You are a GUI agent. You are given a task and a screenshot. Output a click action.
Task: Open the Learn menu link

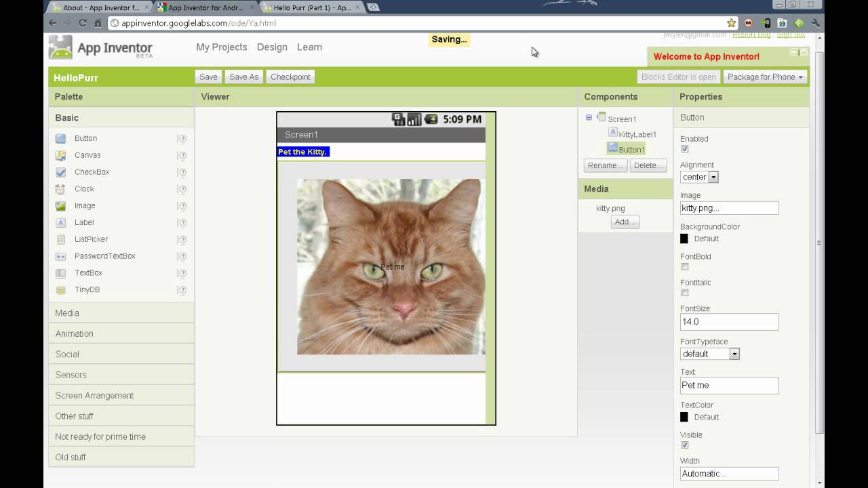click(x=309, y=47)
